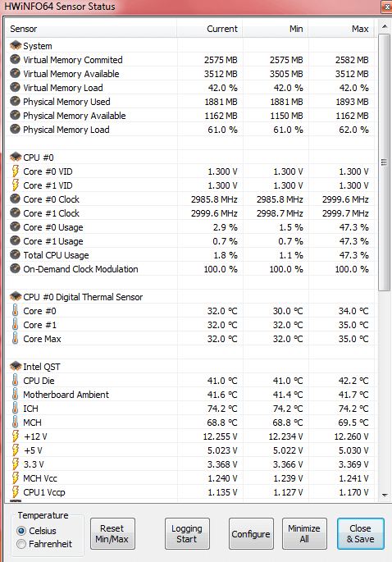
Task: Click the vertical scrollbar thumb
Action: coord(385,162)
